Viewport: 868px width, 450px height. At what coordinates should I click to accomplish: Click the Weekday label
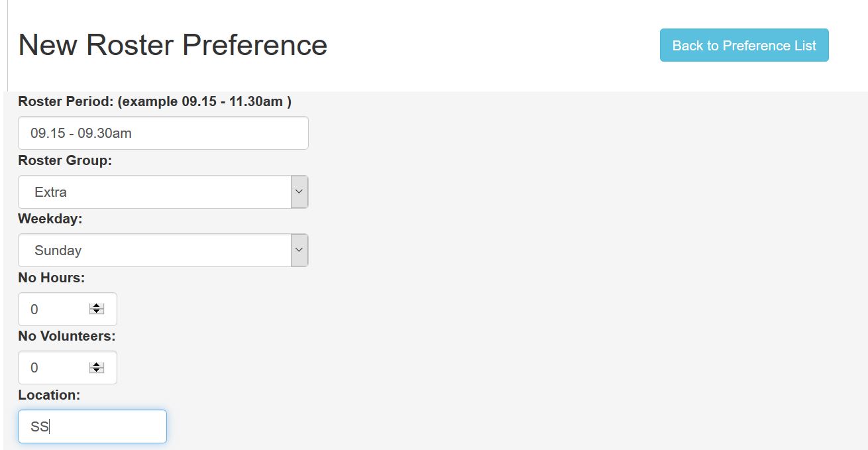tap(50, 219)
